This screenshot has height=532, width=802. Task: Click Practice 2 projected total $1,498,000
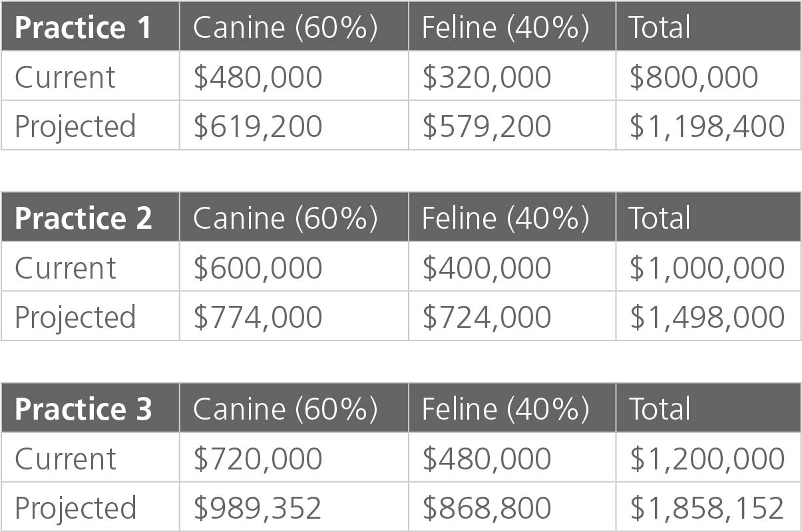(707, 317)
